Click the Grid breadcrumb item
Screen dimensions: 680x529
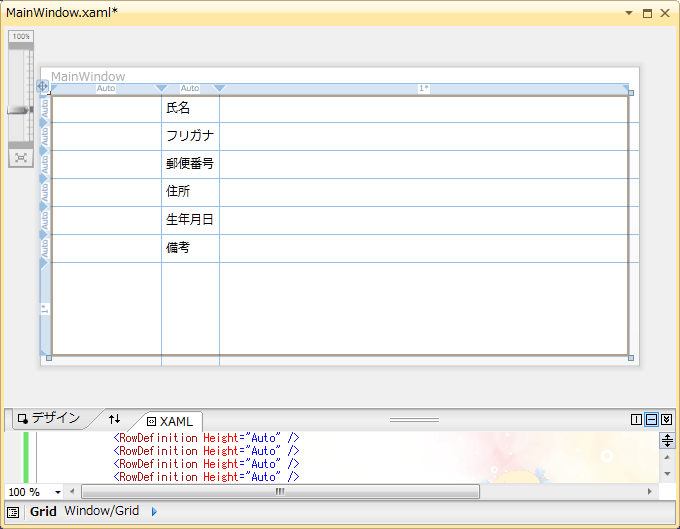(x=43, y=512)
